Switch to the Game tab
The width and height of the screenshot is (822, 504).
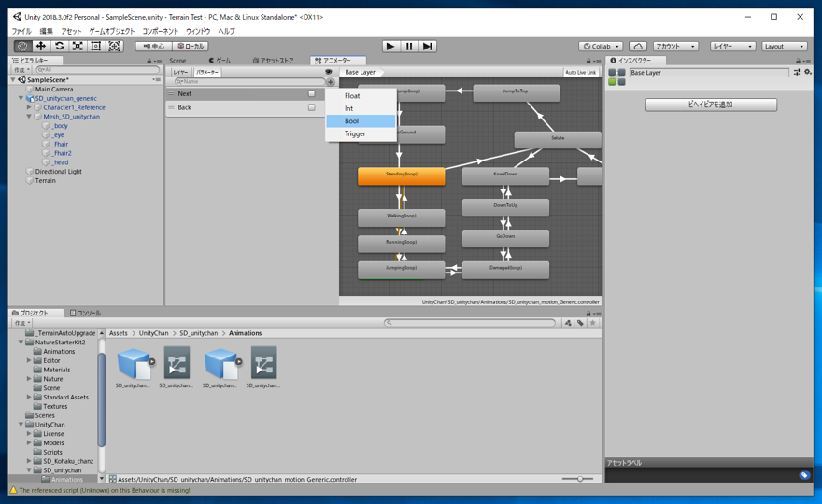tap(220, 61)
